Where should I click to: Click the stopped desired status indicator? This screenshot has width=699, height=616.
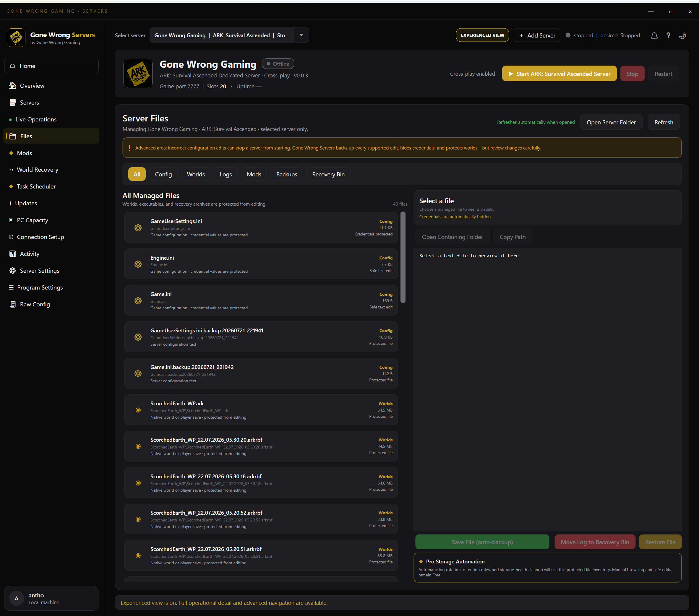point(603,35)
